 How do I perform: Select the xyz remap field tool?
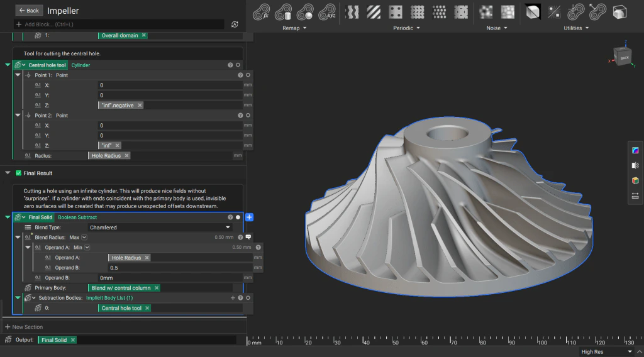326,12
